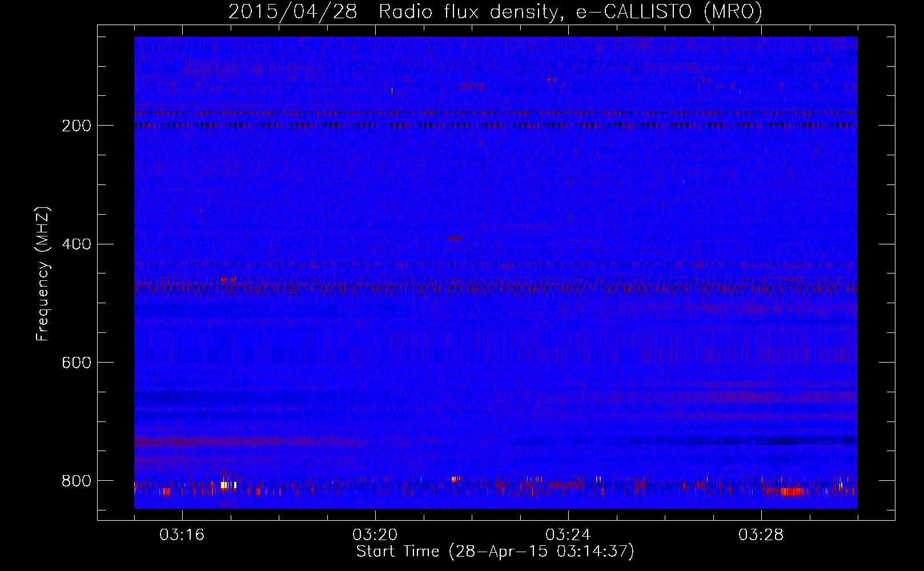Click the 03:20 time tick label
The image size is (924, 571).
[x=375, y=535]
